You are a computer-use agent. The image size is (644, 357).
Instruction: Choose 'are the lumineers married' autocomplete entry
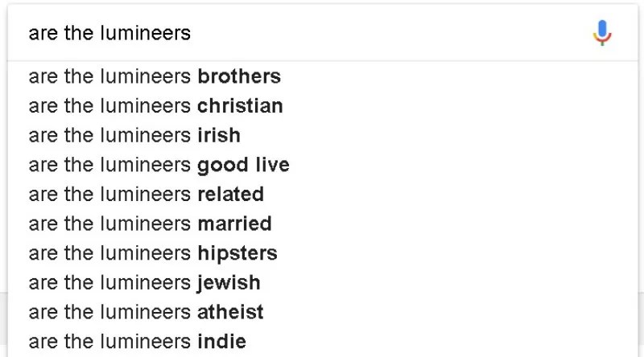pos(150,224)
